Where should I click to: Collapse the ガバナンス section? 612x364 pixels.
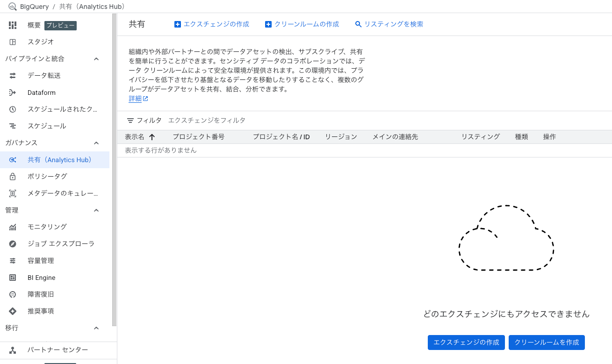click(x=96, y=143)
